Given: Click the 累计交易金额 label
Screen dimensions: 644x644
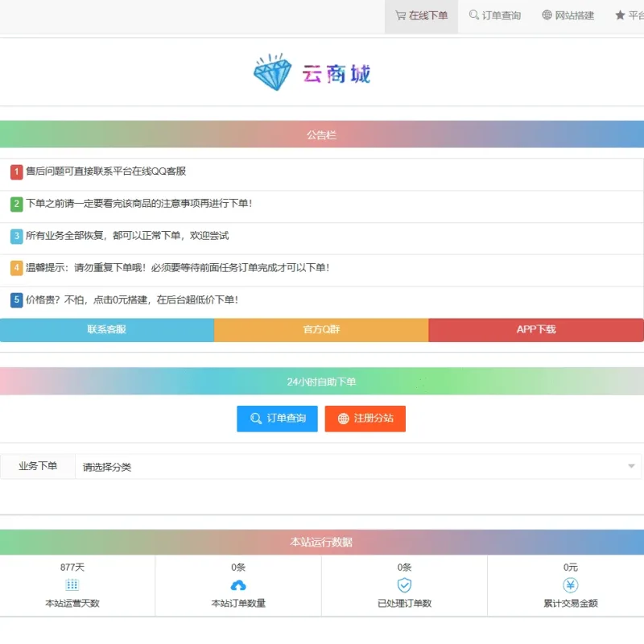Looking at the screenshot, I should click(571, 603).
